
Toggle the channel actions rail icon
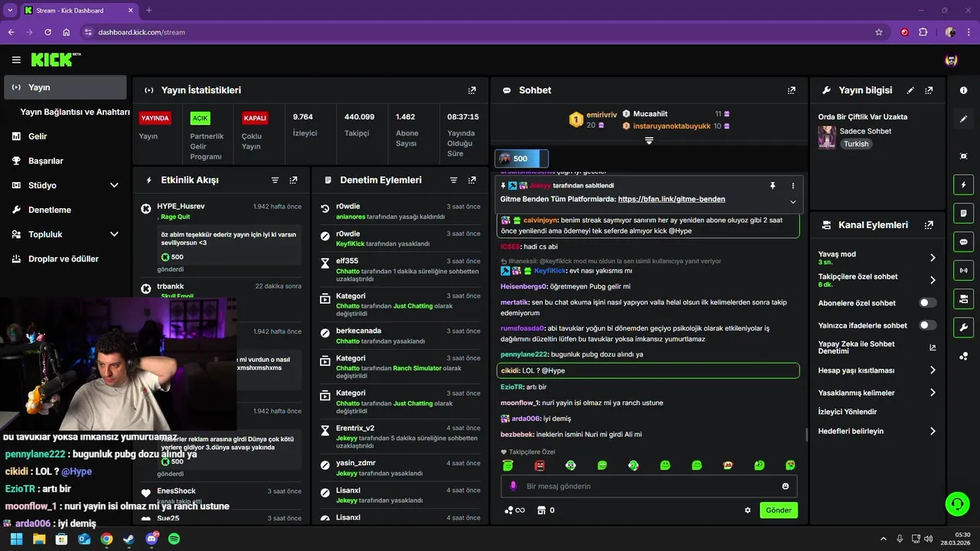click(963, 298)
